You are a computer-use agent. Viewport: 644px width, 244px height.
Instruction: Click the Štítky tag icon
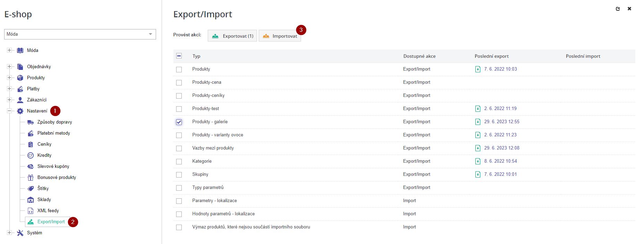[x=31, y=189]
